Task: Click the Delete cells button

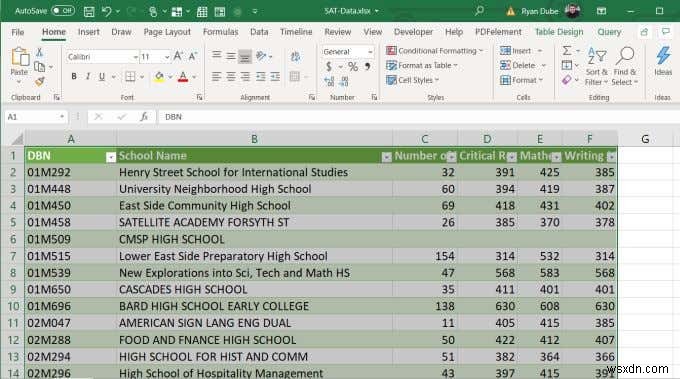Action: coord(517,65)
